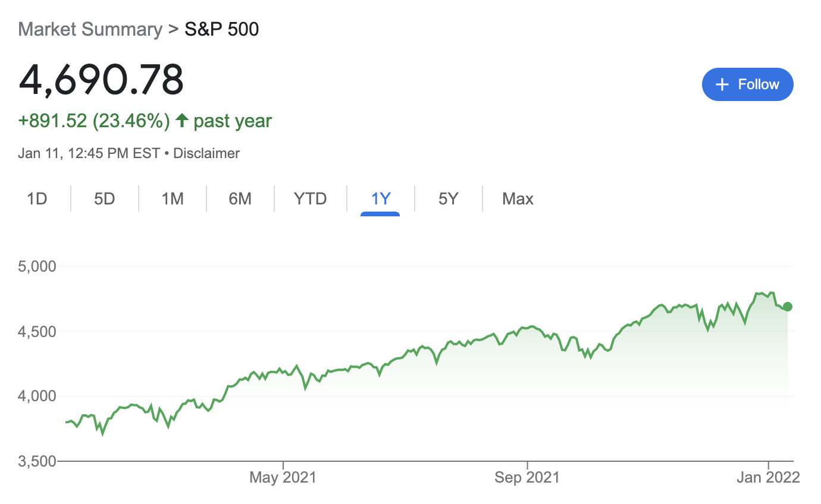Open the Disclaimer link
The height and width of the screenshot is (504, 821).
coord(206,153)
